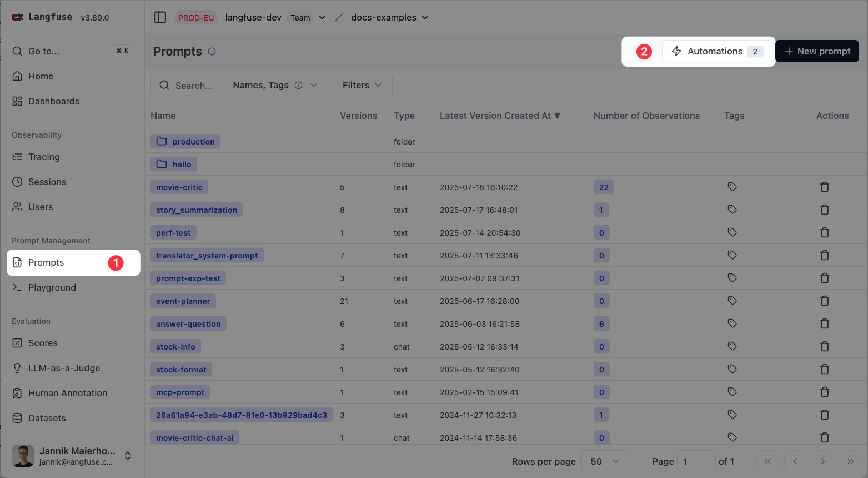Change rows per page dropdown
The width and height of the screenshot is (868, 478).
pyautogui.click(x=605, y=461)
